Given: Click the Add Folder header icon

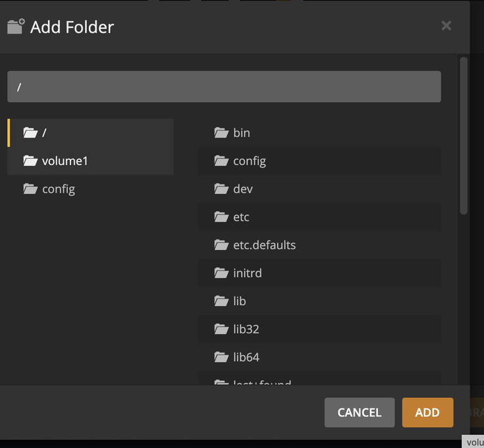Looking at the screenshot, I should pyautogui.click(x=16, y=27).
